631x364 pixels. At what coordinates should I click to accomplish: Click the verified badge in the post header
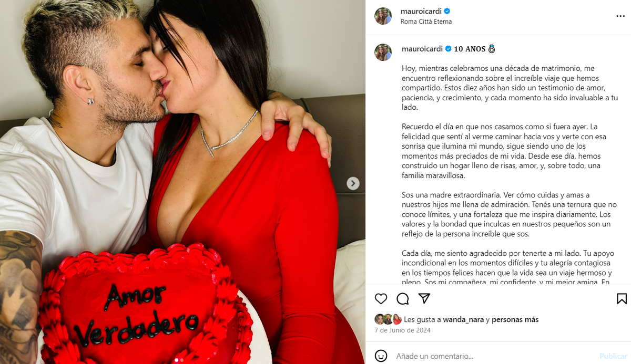tap(447, 11)
